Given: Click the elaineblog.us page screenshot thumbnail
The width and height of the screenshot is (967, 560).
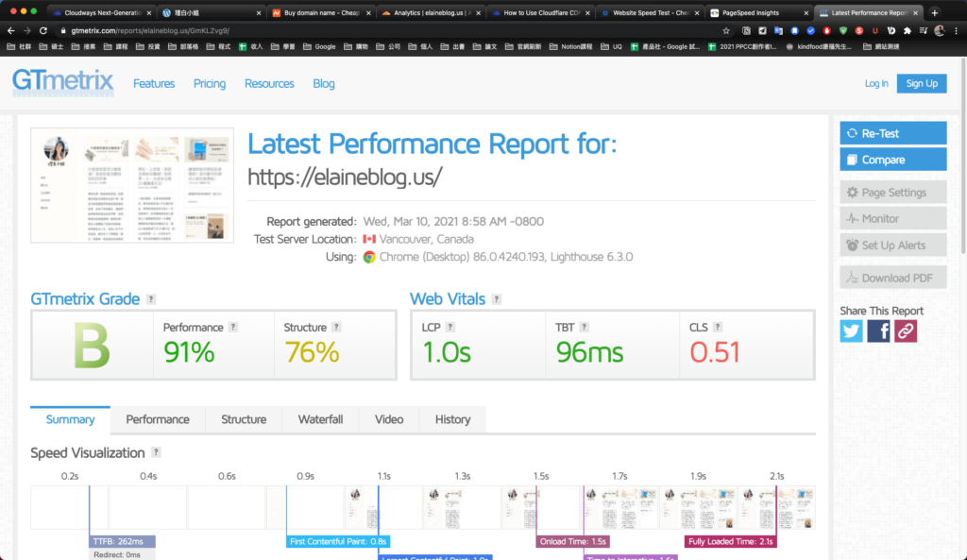Looking at the screenshot, I should click(132, 185).
